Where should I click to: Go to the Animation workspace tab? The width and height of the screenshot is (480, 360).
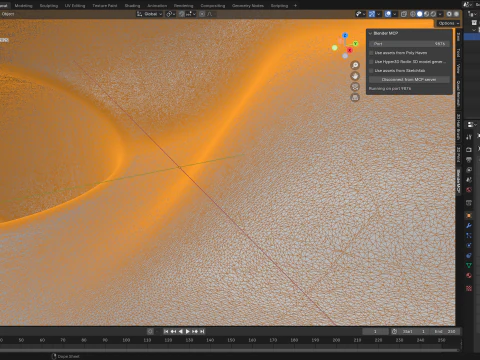157,6
